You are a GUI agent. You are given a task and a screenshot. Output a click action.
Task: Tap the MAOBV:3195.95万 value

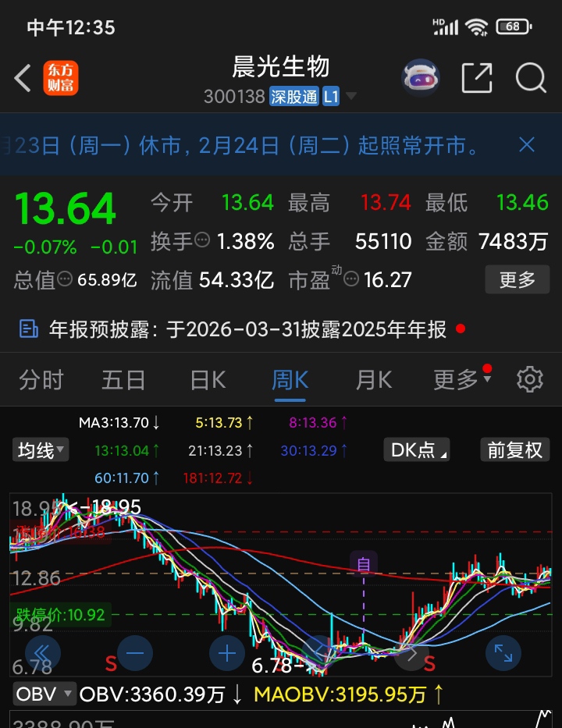(349, 694)
